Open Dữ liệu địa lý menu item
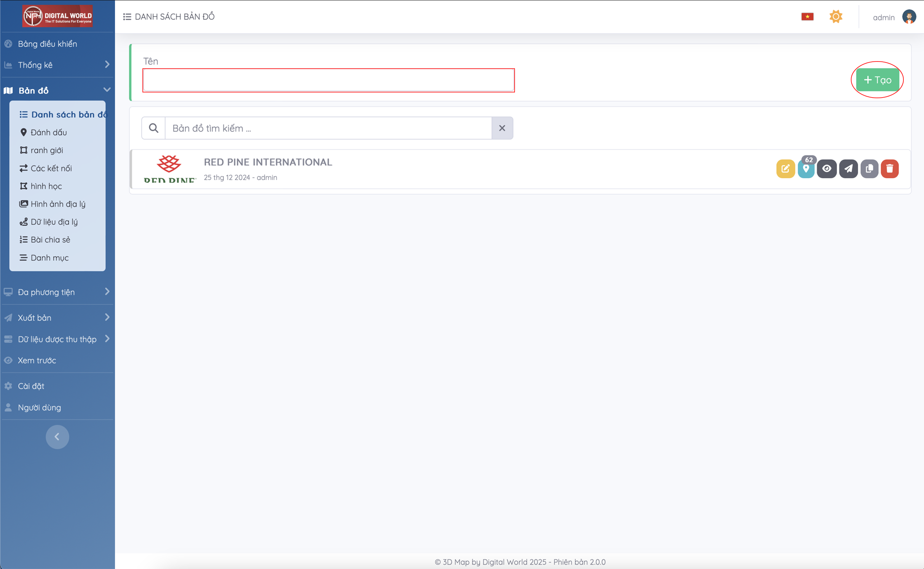924x569 pixels. click(54, 222)
